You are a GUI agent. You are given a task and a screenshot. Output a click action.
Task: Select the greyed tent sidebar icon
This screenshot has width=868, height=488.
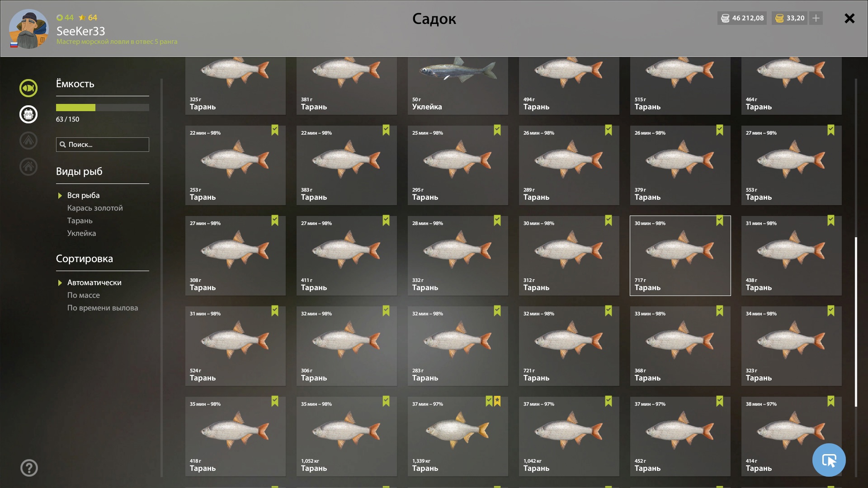[28, 141]
